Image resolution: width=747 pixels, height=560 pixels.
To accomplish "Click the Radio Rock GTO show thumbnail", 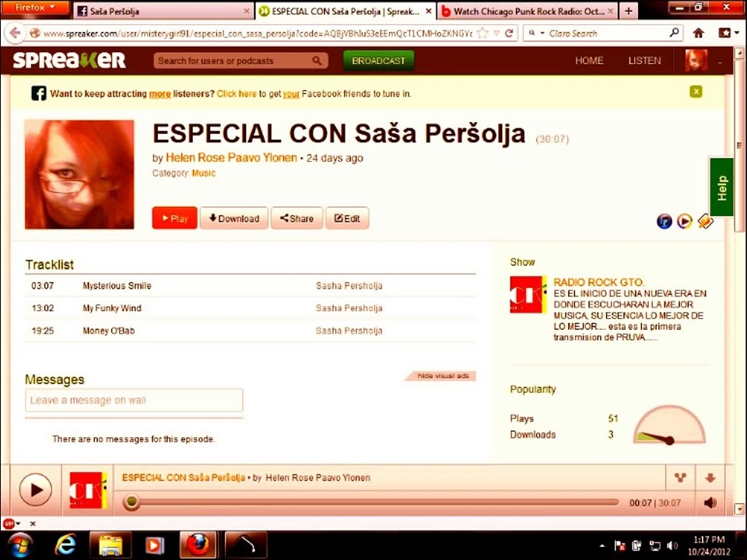I will pos(528,294).
